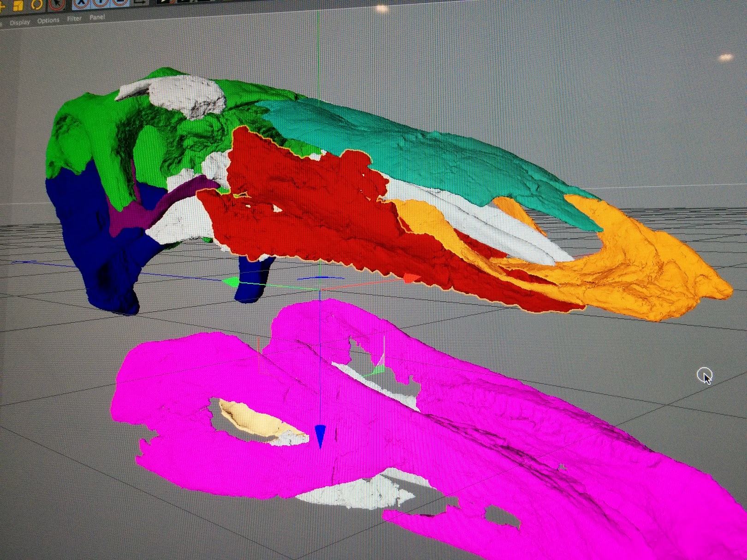
Task: Click the red X-axis arrow handle
Action: coord(412,278)
